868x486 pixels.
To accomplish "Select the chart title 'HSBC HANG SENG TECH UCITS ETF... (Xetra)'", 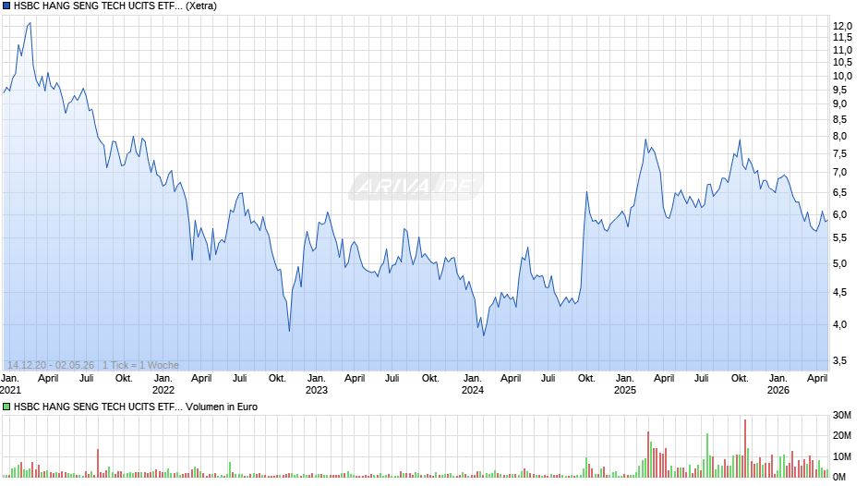I will [115, 6].
